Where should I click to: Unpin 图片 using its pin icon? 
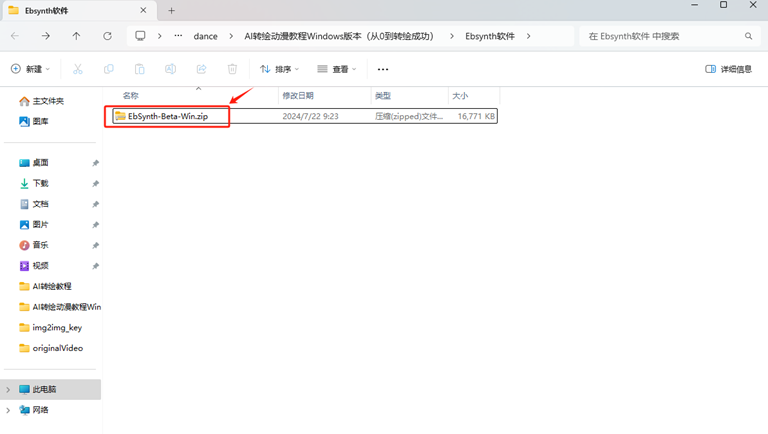[96, 224]
